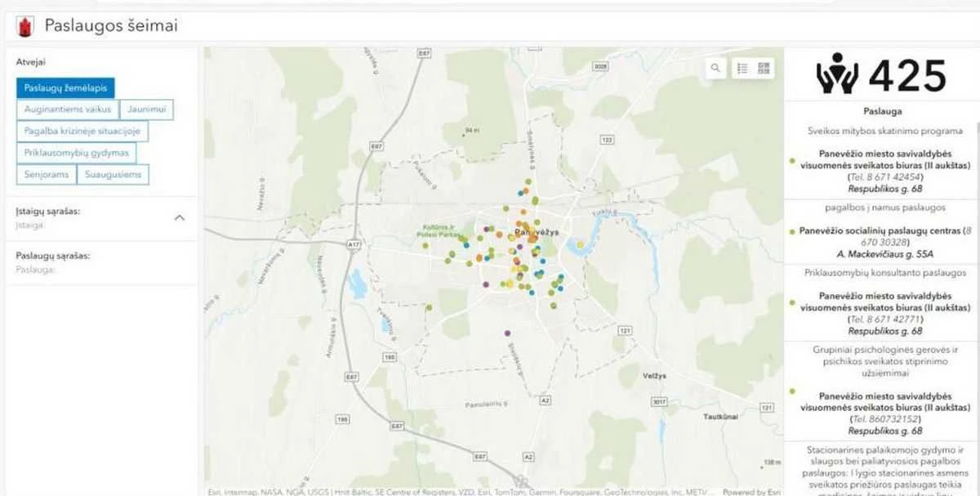Viewport: 980px width, 496px height.
Task: Click the Paslauga list header
Action: [x=882, y=110]
